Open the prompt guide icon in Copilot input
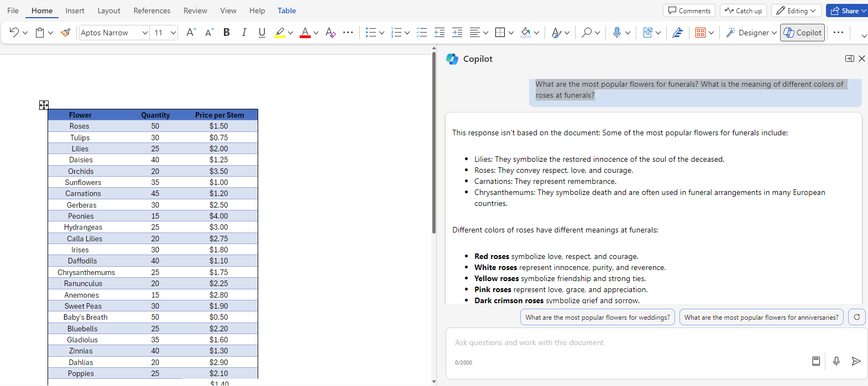 click(816, 361)
